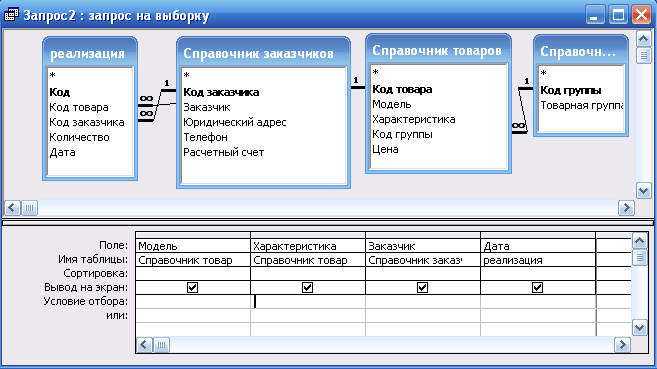This screenshot has width=657, height=369.
Task: Click left arrow of table pane horizontal scrollbar
Action: 12,208
